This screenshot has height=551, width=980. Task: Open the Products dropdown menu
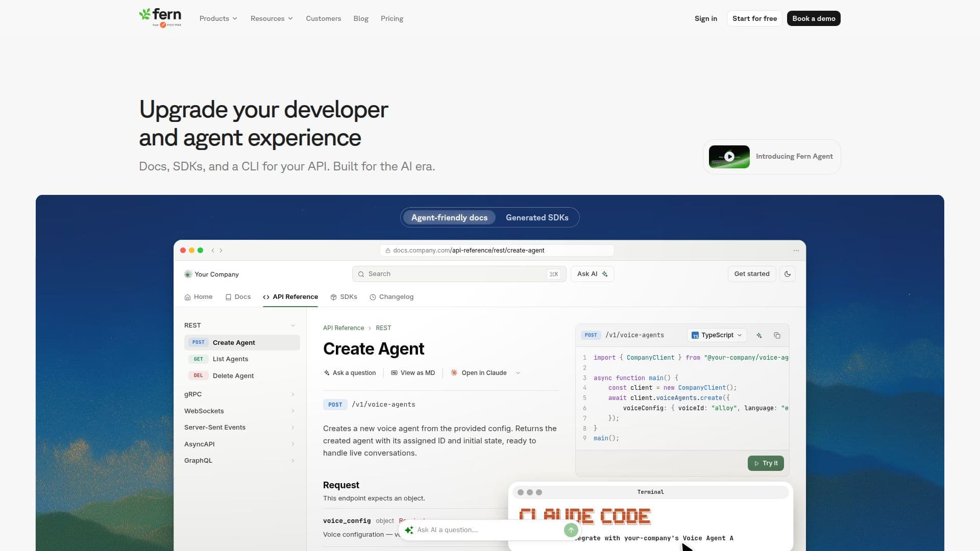(218, 18)
